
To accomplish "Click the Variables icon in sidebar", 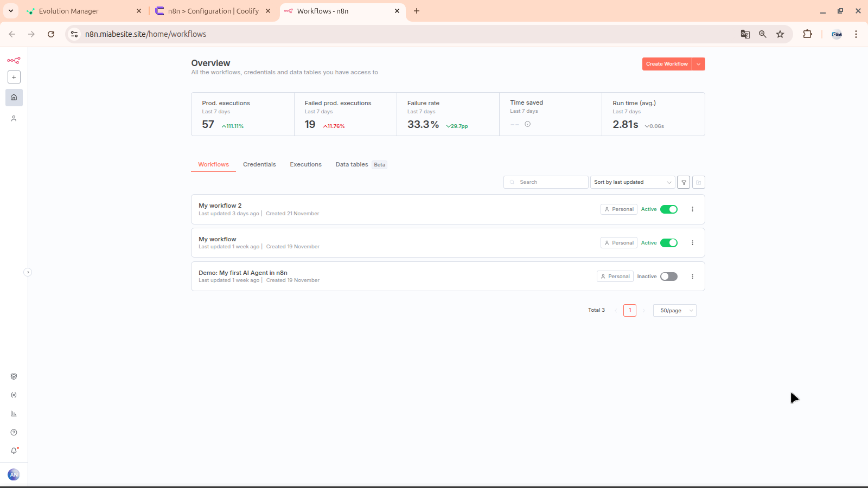I will pos(14,395).
